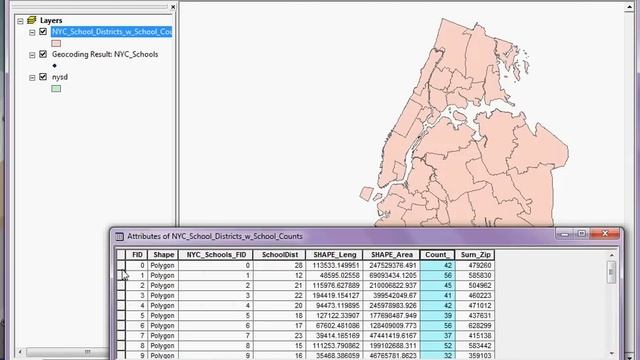640x360 pixels.
Task: Select the NYC_School_Districts_w_School_Counts layer name
Action: [112, 32]
